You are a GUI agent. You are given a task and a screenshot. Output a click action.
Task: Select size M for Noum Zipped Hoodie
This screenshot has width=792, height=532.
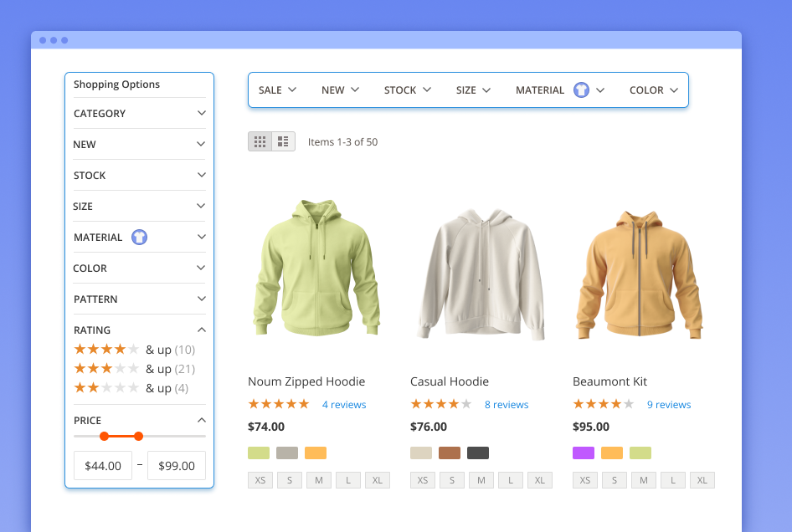319,479
